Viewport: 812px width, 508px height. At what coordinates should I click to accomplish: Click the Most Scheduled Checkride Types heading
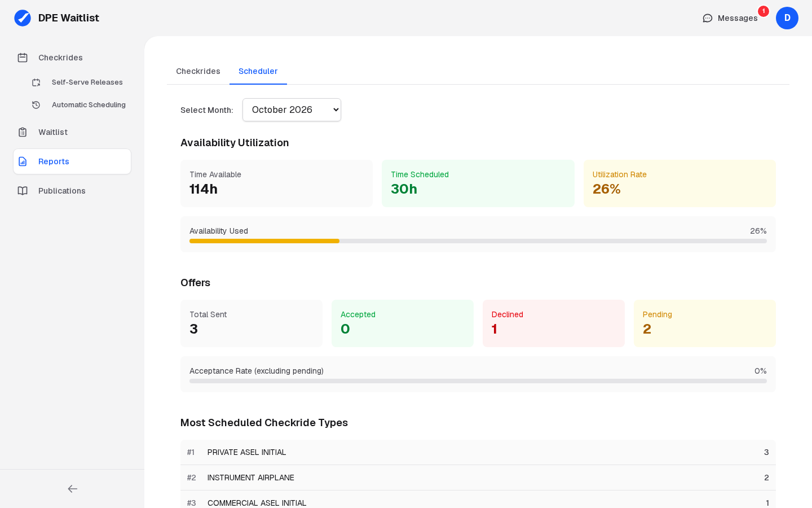point(264,423)
